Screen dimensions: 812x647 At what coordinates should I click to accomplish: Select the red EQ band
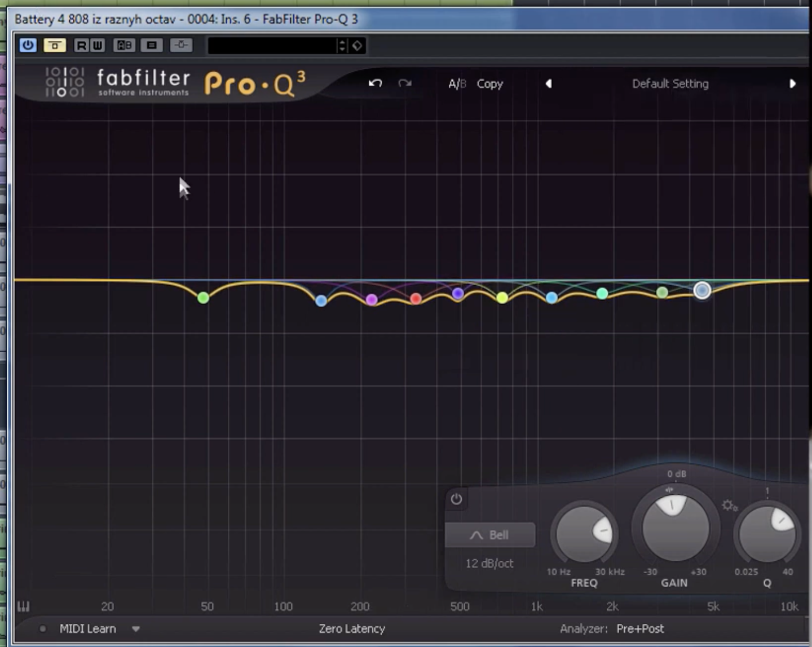(x=416, y=299)
